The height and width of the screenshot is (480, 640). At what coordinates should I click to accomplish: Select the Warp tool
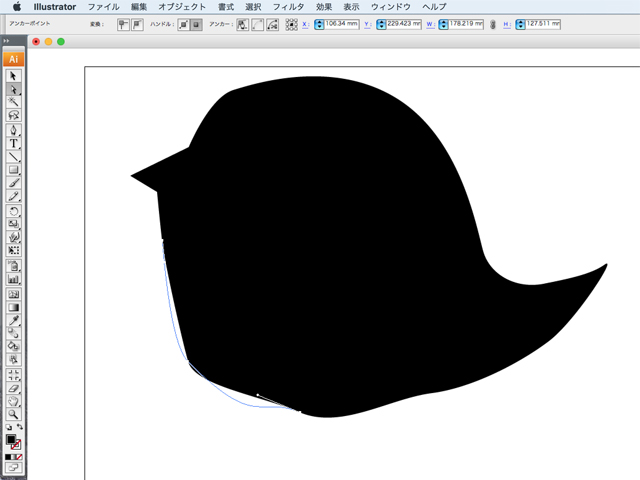[13, 237]
